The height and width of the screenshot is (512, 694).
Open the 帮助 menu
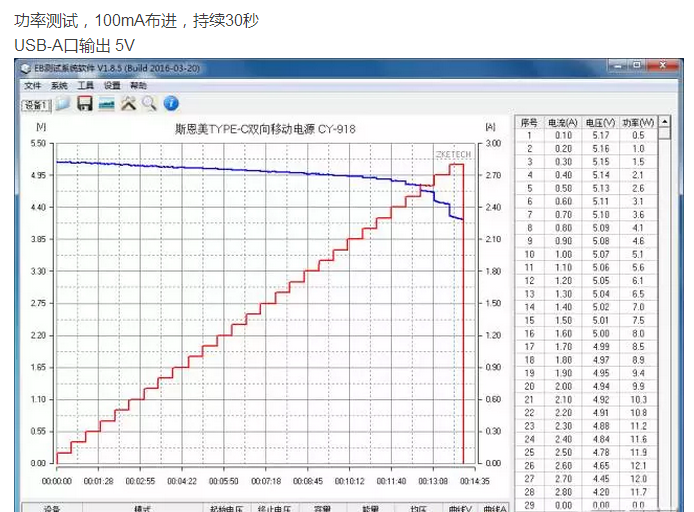pos(138,86)
